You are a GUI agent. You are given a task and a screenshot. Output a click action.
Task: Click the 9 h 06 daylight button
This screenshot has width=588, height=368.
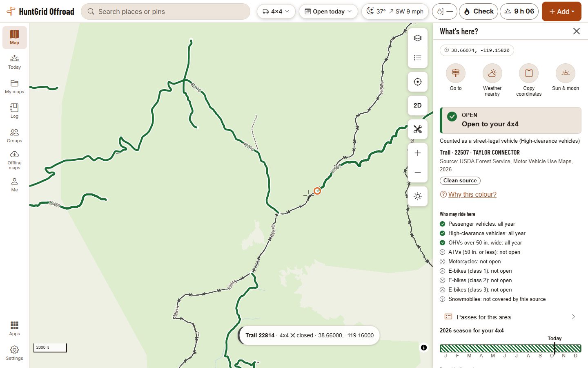519,11
